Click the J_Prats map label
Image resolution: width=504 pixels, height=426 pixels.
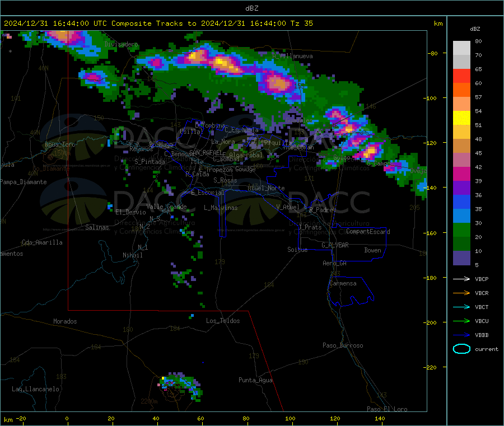pos(310,227)
